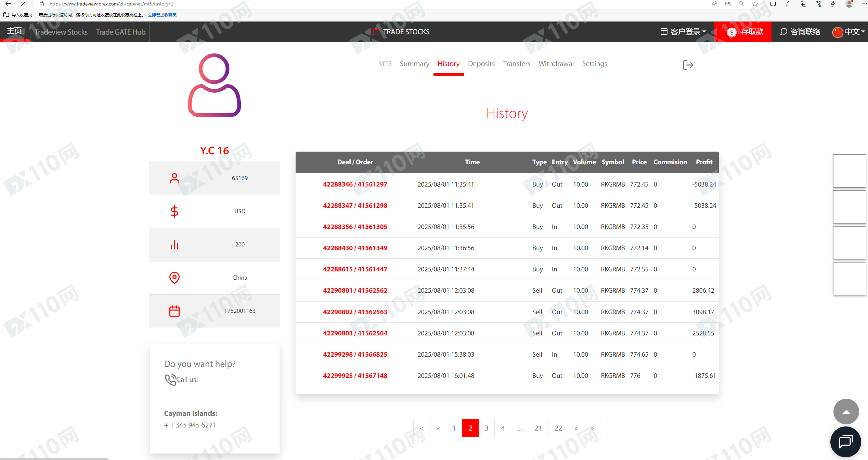
Task: Open deal 42288346 / 41561297 link
Action: [x=355, y=184]
